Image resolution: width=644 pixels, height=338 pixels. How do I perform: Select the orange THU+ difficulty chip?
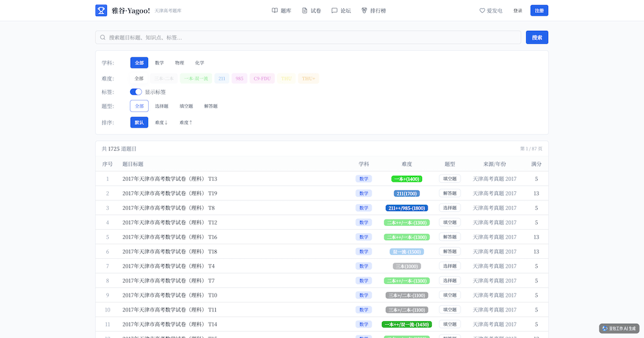308,79
